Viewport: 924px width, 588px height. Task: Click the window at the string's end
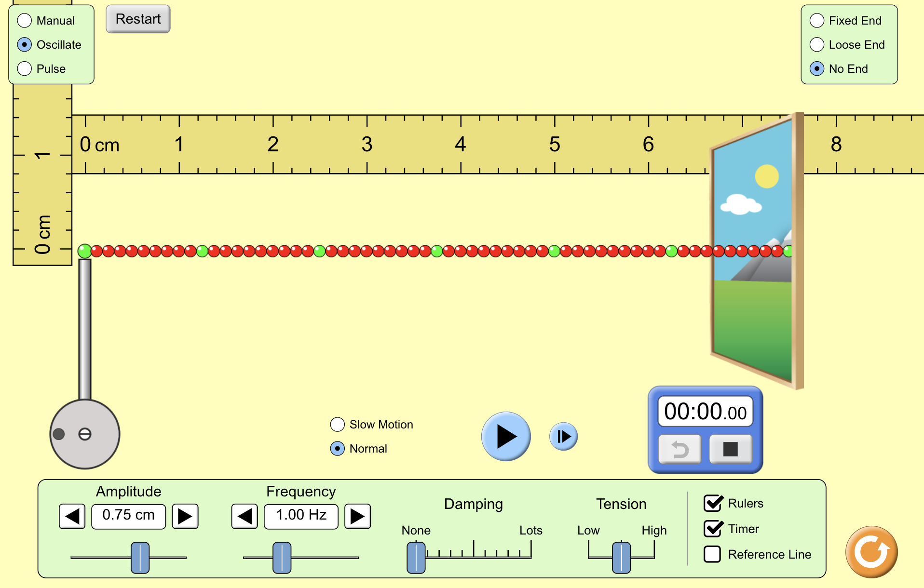pos(757,251)
